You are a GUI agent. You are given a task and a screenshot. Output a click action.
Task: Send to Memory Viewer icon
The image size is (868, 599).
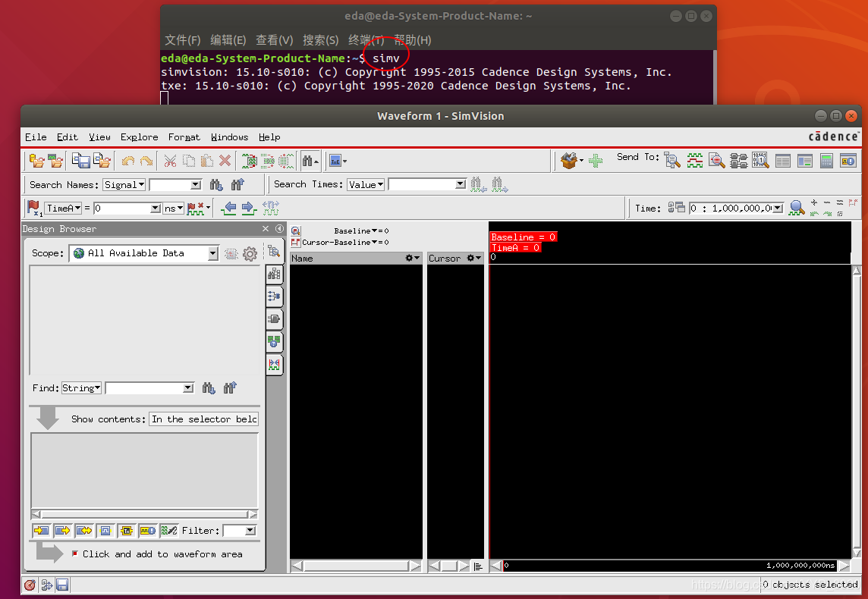(760, 161)
